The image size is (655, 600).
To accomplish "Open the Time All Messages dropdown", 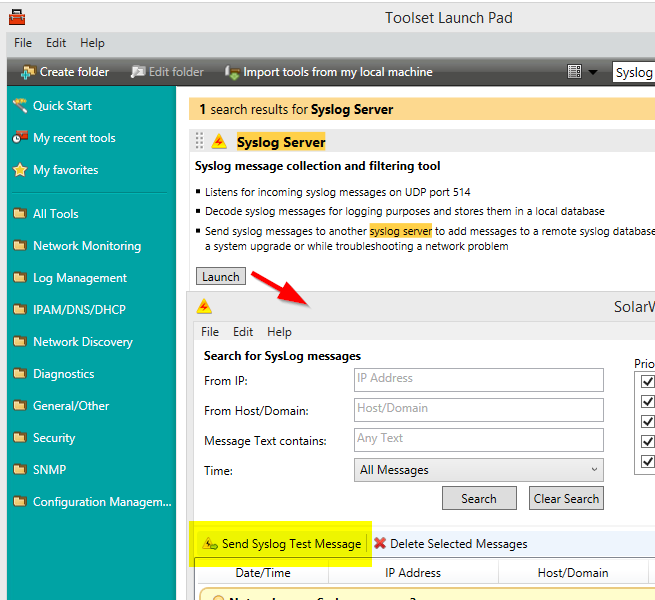I will pos(479,470).
